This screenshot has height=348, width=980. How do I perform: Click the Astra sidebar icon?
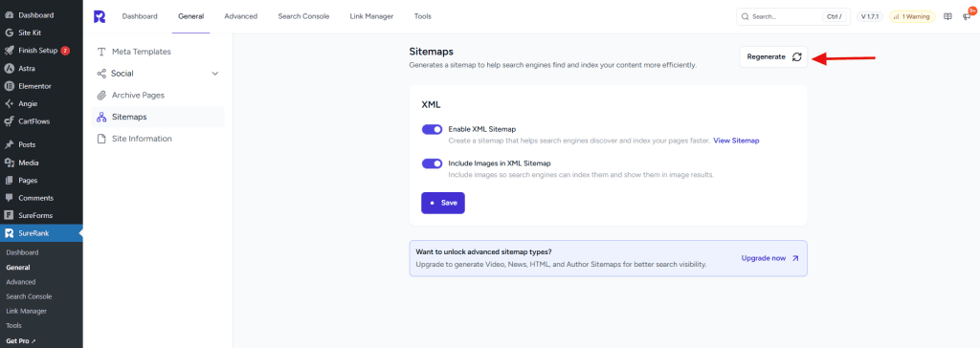coord(10,68)
